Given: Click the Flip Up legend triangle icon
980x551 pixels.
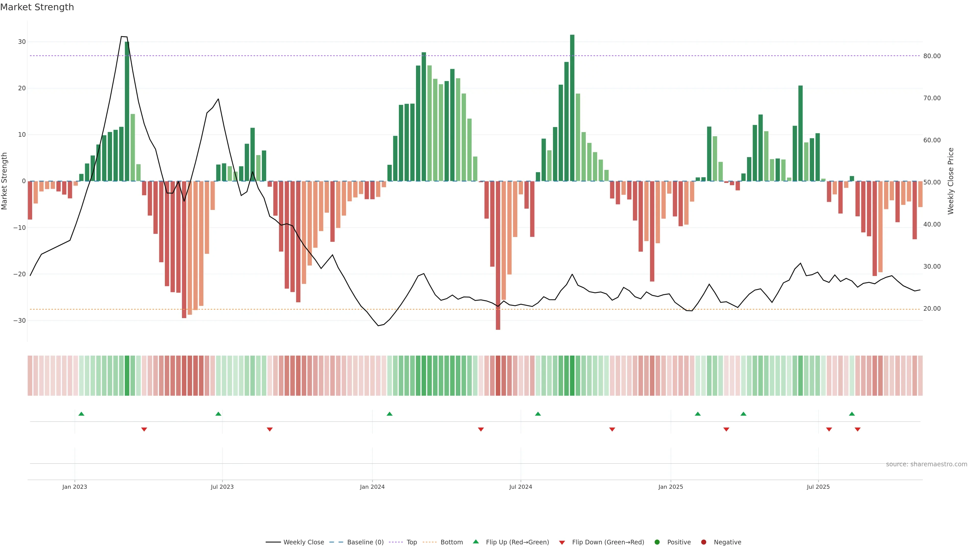Looking at the screenshot, I should click(x=475, y=542).
